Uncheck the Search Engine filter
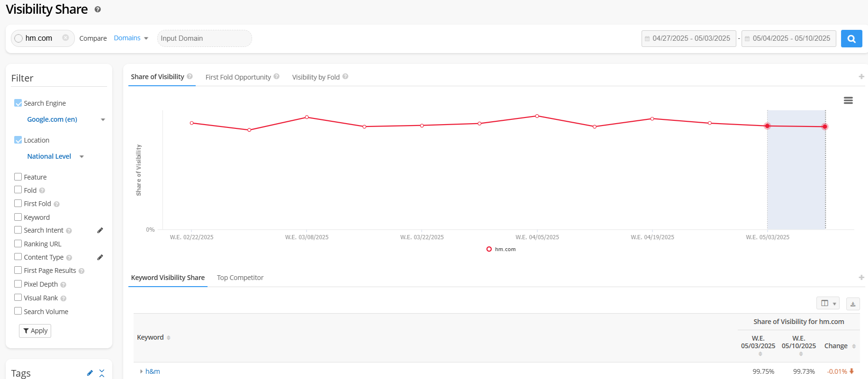Viewport: 868px width, 379px height. (18, 103)
